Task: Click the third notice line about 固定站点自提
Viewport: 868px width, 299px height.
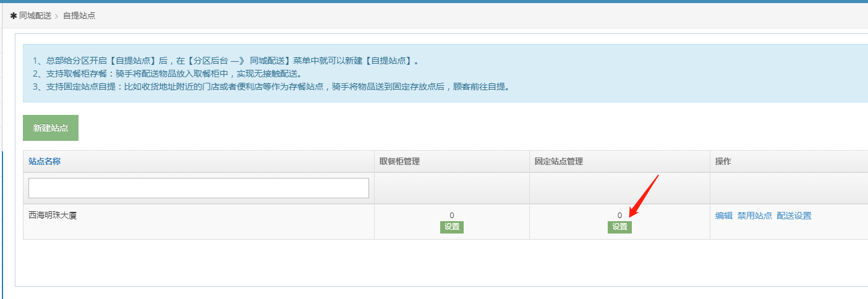Action: pos(272,86)
